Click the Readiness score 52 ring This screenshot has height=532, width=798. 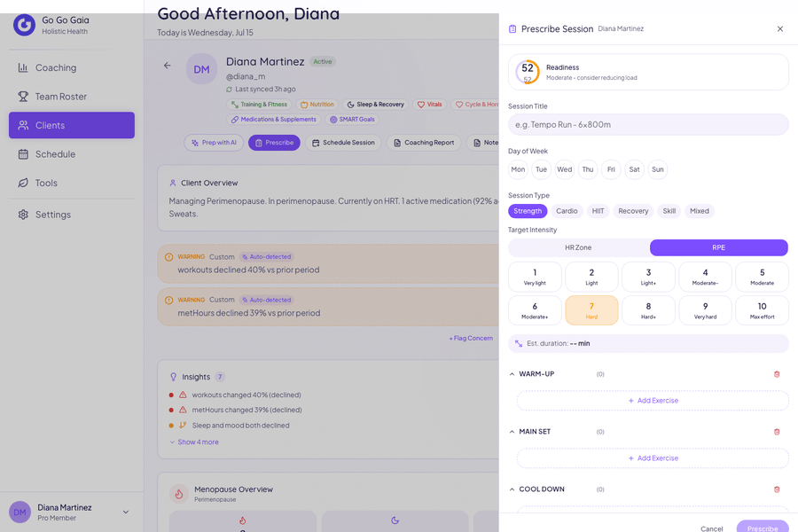tap(528, 73)
